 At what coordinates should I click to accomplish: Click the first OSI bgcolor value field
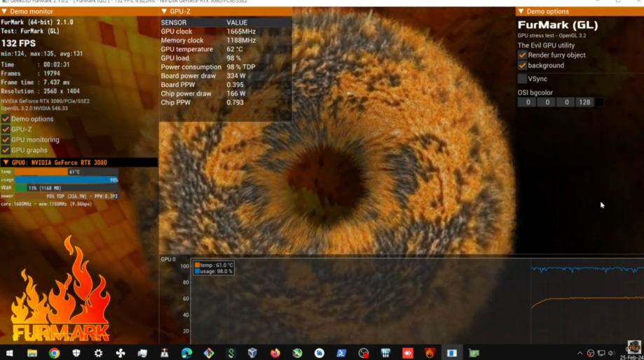coord(528,102)
